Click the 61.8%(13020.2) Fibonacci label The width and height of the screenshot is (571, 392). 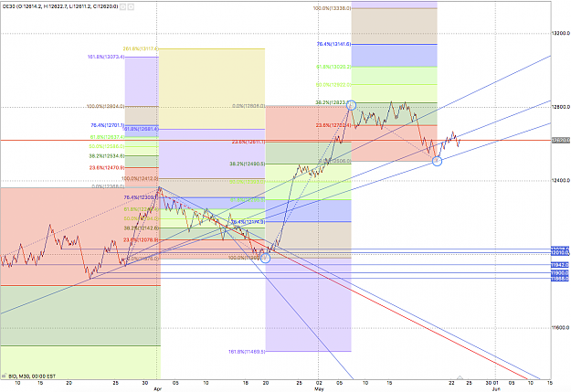pyautogui.click(x=333, y=67)
